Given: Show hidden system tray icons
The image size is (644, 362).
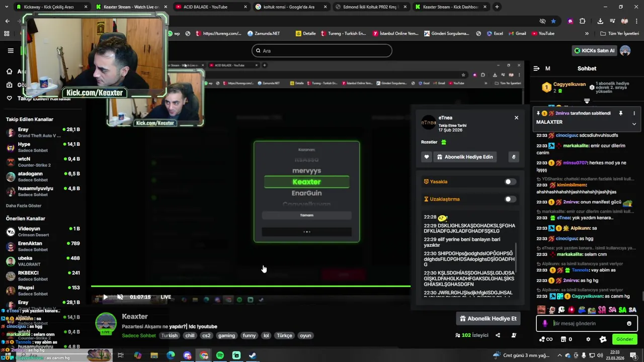Looking at the screenshot, I should coord(559,355).
